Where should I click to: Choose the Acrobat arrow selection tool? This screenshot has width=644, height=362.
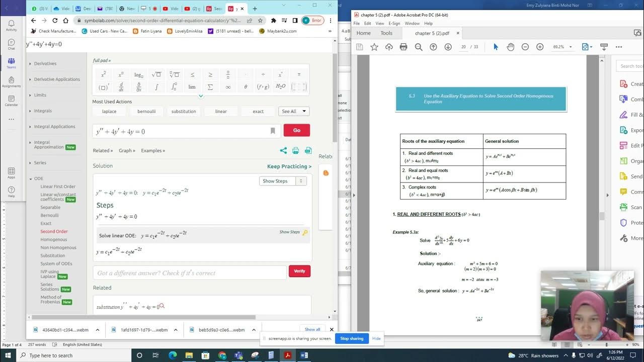click(x=496, y=47)
